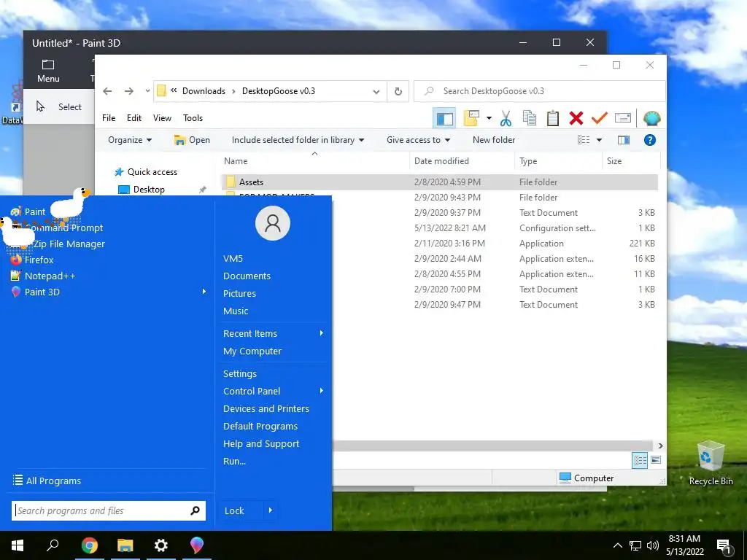Open the Edit menu in Explorer
This screenshot has height=560, width=747.
[x=134, y=118]
